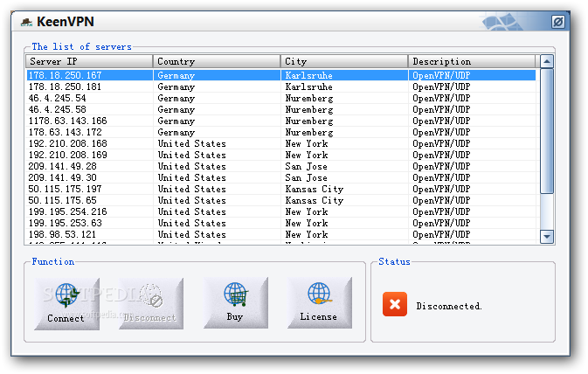Viewport: 588px width, 374px height.
Task: Click Germany in the 178.63.143.172 row
Action: coord(176,133)
